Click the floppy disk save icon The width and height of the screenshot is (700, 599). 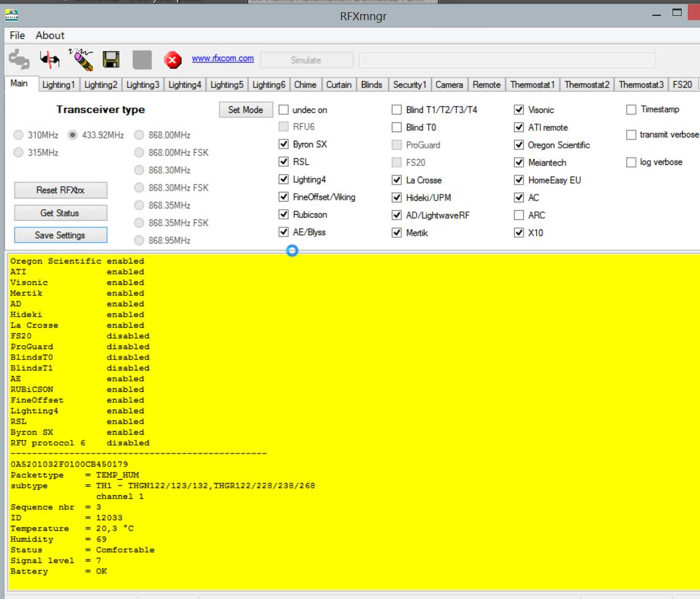tap(111, 59)
